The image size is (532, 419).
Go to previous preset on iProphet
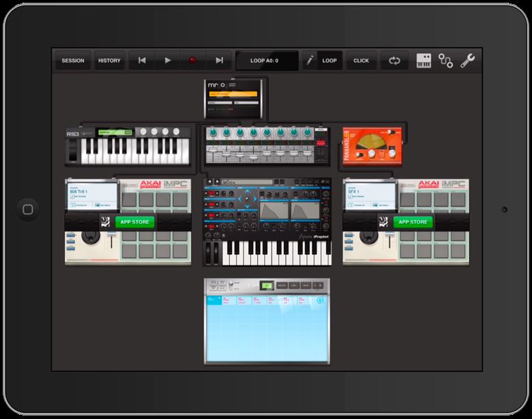209,182
